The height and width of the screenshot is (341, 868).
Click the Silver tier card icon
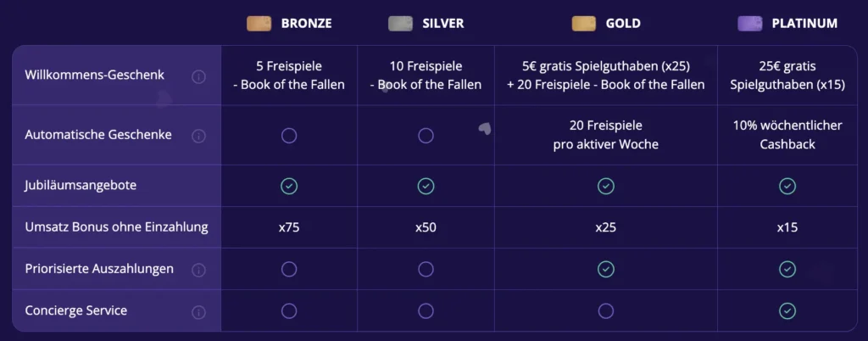click(400, 24)
